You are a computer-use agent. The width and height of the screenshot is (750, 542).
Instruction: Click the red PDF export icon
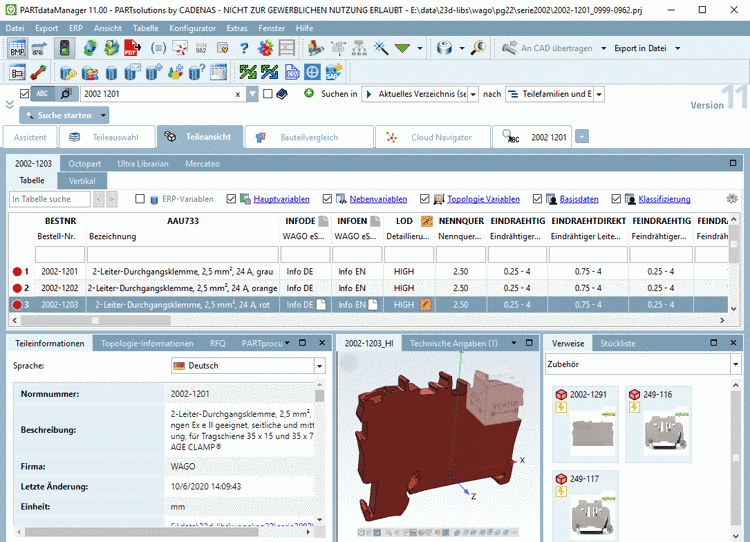(132, 48)
